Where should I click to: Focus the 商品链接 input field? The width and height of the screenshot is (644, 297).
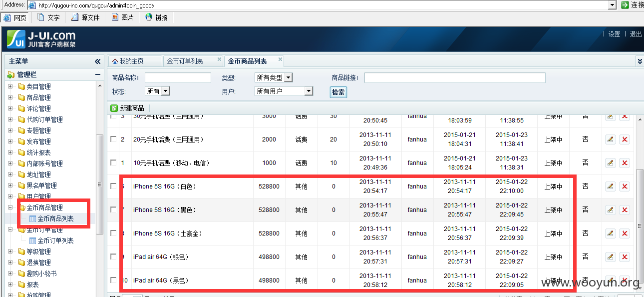coord(455,77)
